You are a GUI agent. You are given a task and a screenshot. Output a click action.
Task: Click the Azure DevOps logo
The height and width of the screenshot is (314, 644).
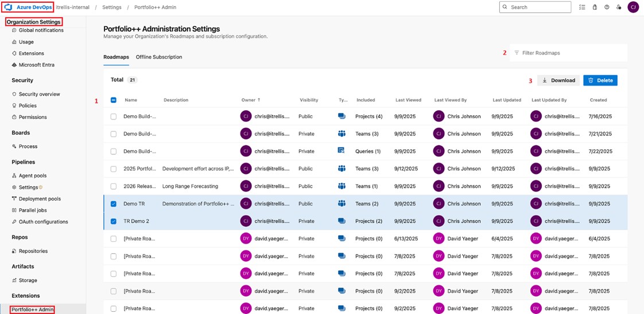coord(9,7)
